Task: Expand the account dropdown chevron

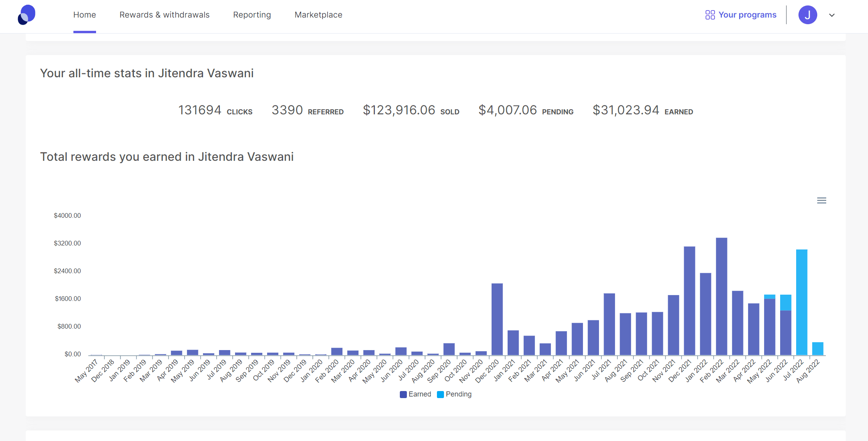Action: click(832, 15)
